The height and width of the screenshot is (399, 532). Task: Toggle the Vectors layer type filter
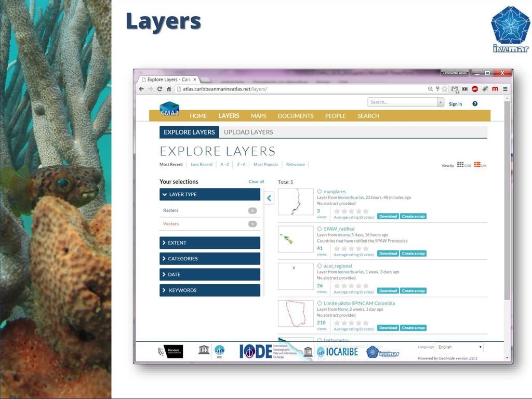pos(210,224)
